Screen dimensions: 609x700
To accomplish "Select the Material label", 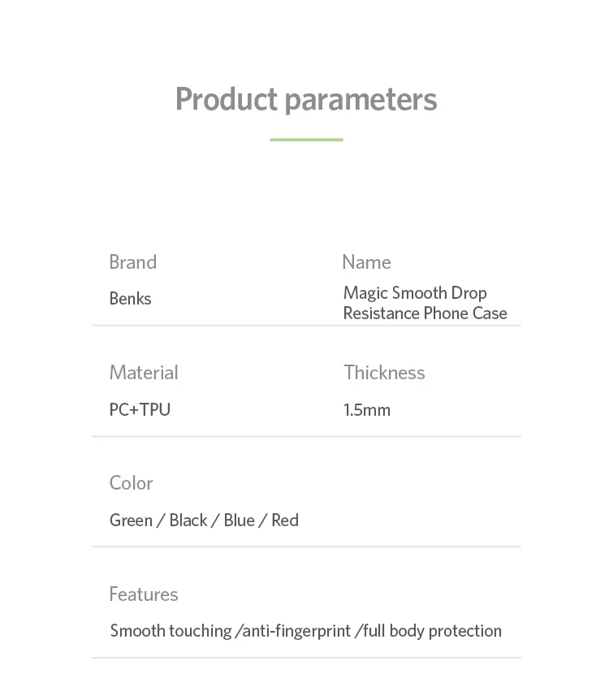I will pyautogui.click(x=144, y=372).
